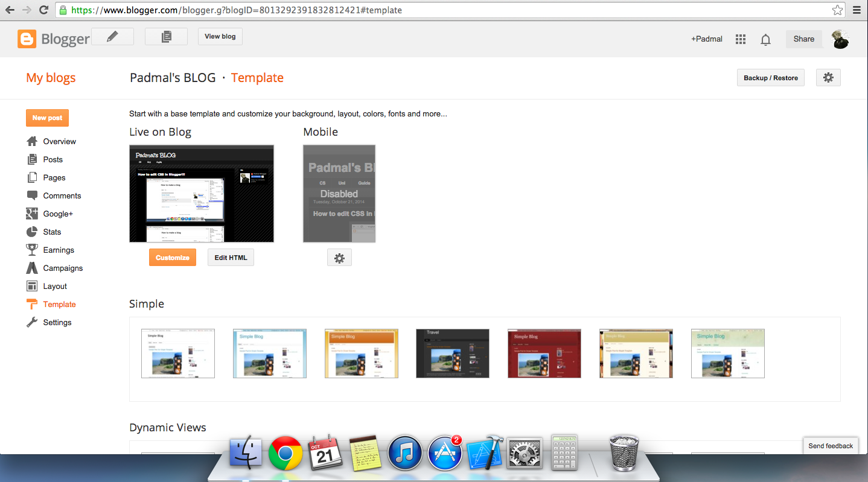Select the red Simple template thumbnail

tap(544, 354)
